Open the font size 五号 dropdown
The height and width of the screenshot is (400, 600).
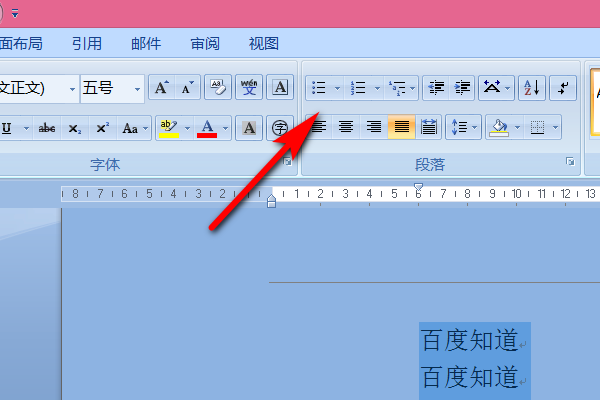[x=137, y=89]
